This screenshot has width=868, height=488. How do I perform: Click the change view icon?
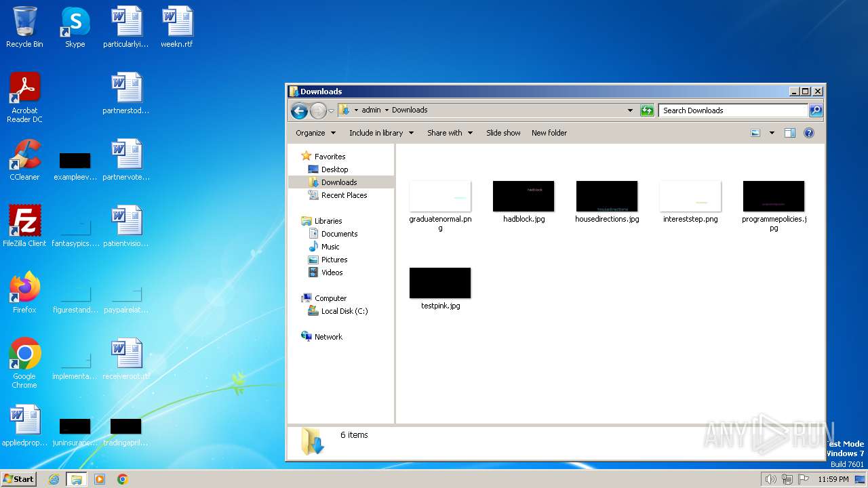pos(755,133)
